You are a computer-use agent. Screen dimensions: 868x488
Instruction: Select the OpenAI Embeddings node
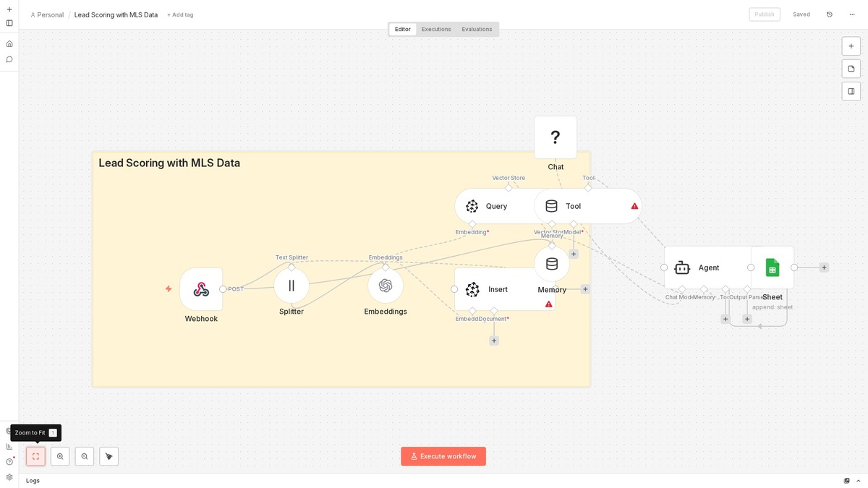point(386,286)
